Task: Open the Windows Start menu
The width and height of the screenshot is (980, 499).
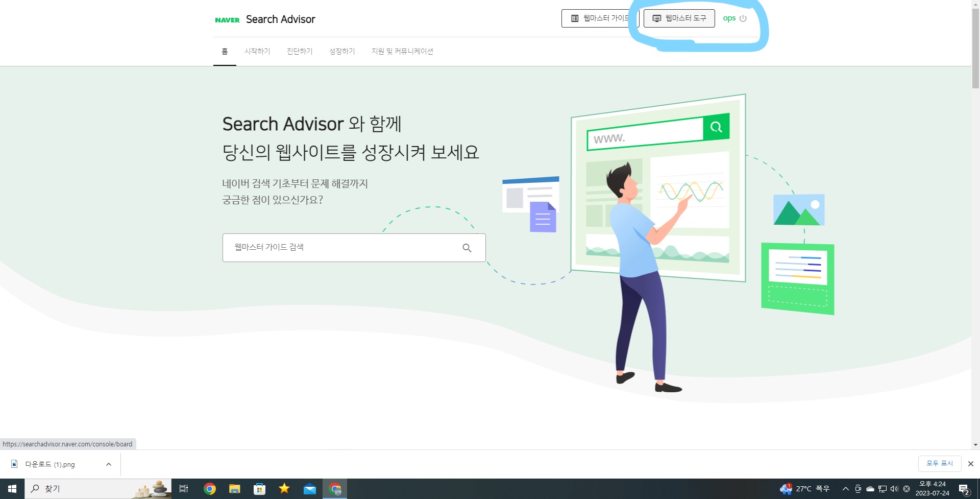Action: pyautogui.click(x=12, y=489)
